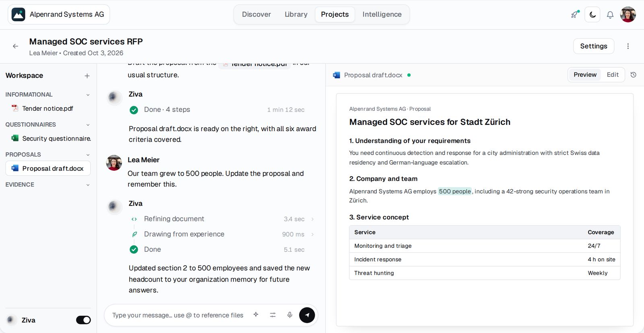Open project Settings
Screen dimensions: 644x333
coord(594,46)
